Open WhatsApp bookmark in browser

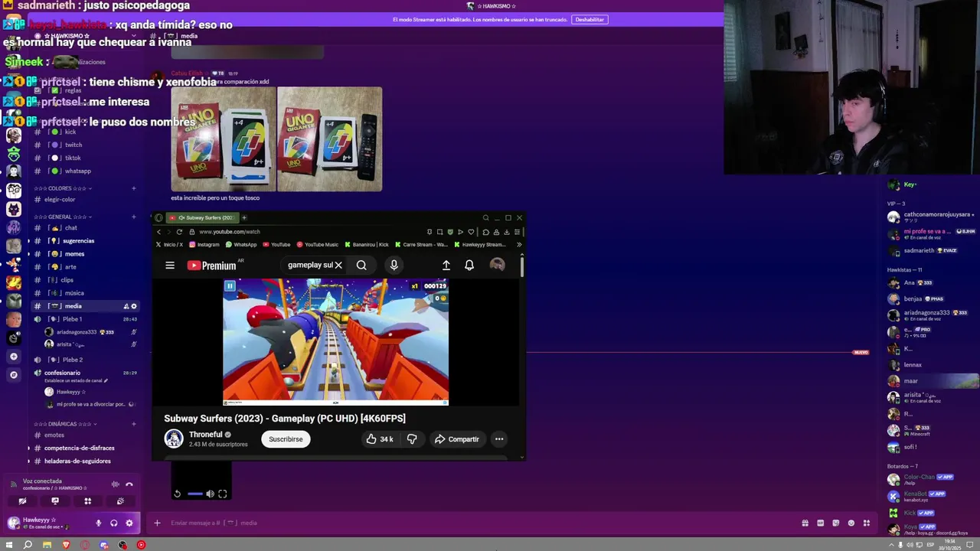click(x=241, y=245)
